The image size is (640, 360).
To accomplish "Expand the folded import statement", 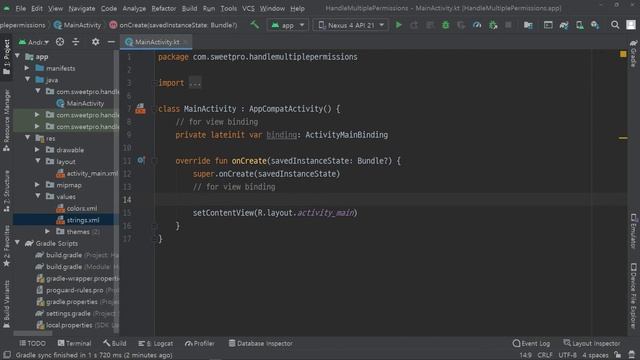I will point(195,83).
